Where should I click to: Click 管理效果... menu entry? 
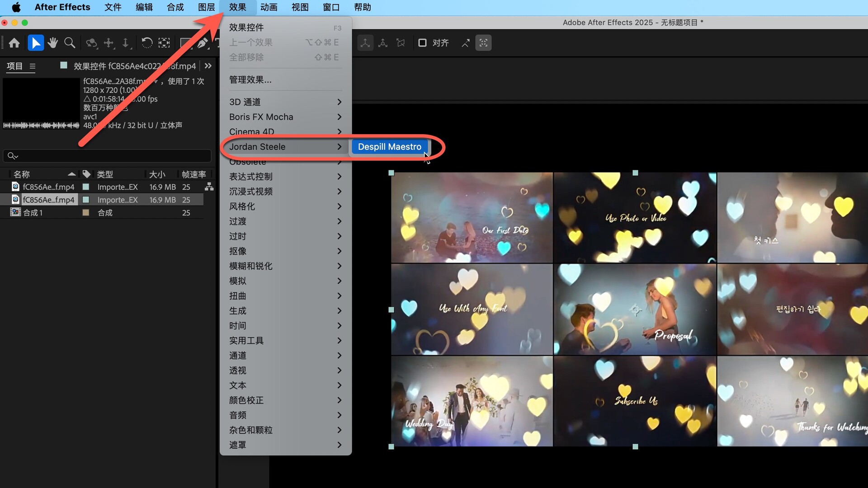(250, 80)
